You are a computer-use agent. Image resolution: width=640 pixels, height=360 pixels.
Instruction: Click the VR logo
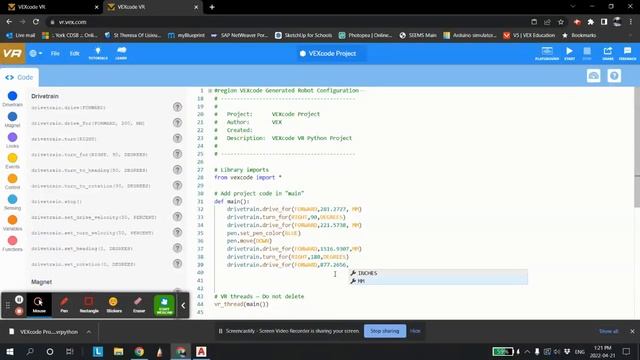tap(12, 53)
